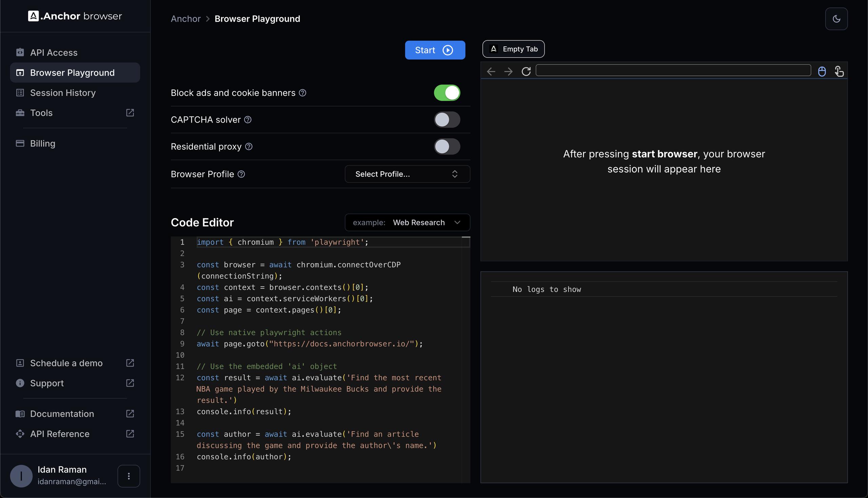Turn on Residential proxy toggle

coord(447,146)
